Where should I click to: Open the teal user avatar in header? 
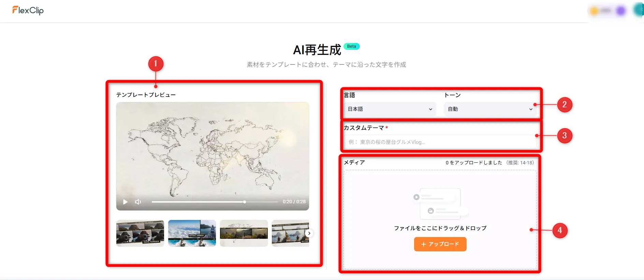639,10
